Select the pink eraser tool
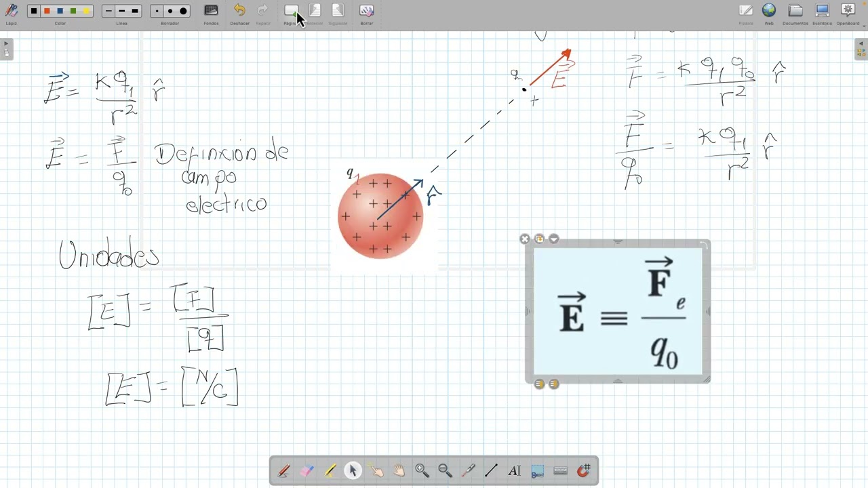Image resolution: width=868 pixels, height=488 pixels. [307, 470]
